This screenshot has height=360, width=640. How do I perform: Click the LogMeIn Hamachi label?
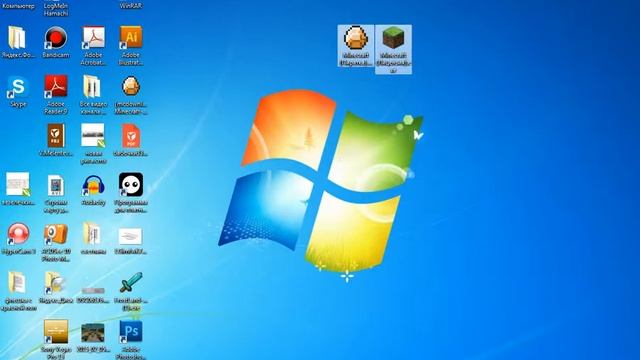56,9
